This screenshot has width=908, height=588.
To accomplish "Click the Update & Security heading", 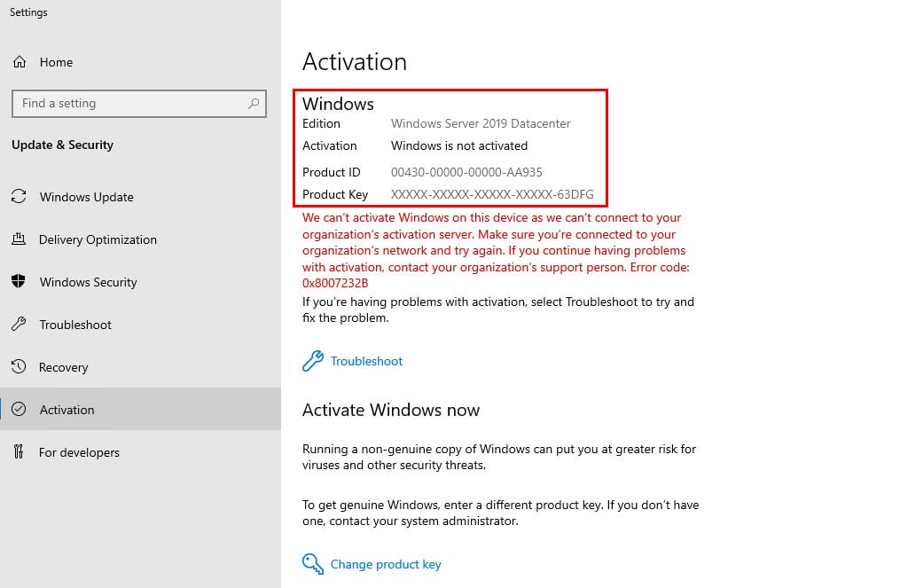I will (x=63, y=145).
